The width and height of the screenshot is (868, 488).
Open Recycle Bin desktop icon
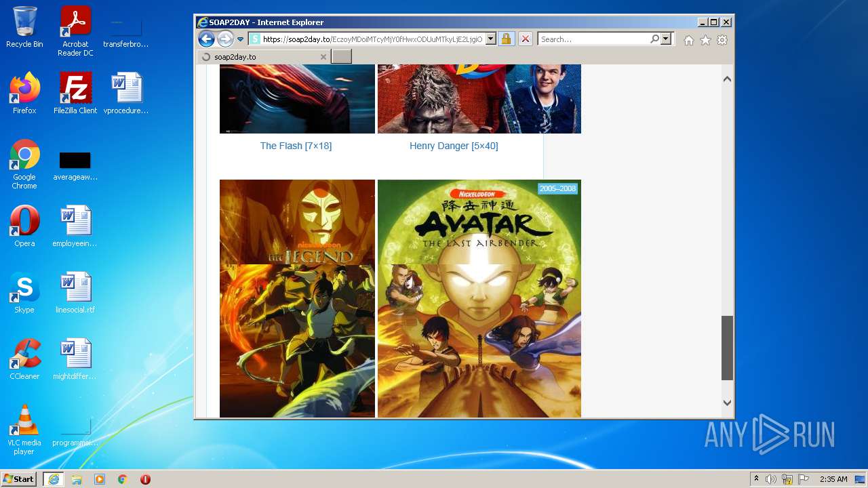tap(24, 27)
